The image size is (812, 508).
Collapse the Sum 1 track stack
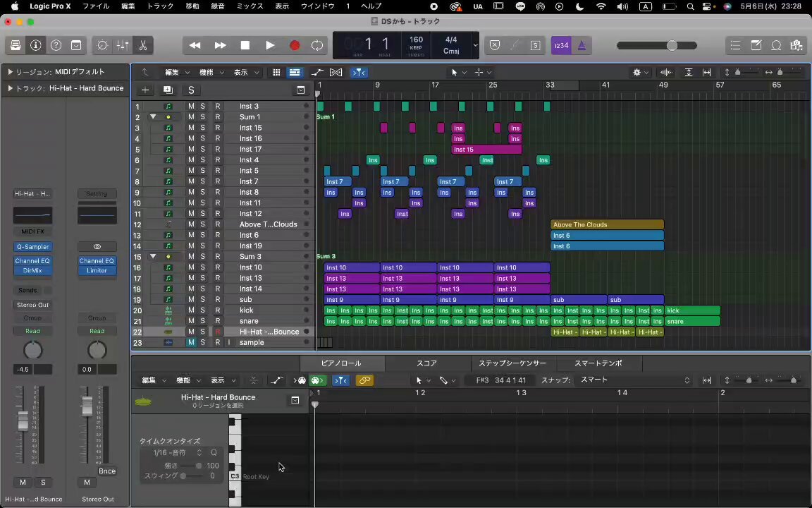[153, 116]
